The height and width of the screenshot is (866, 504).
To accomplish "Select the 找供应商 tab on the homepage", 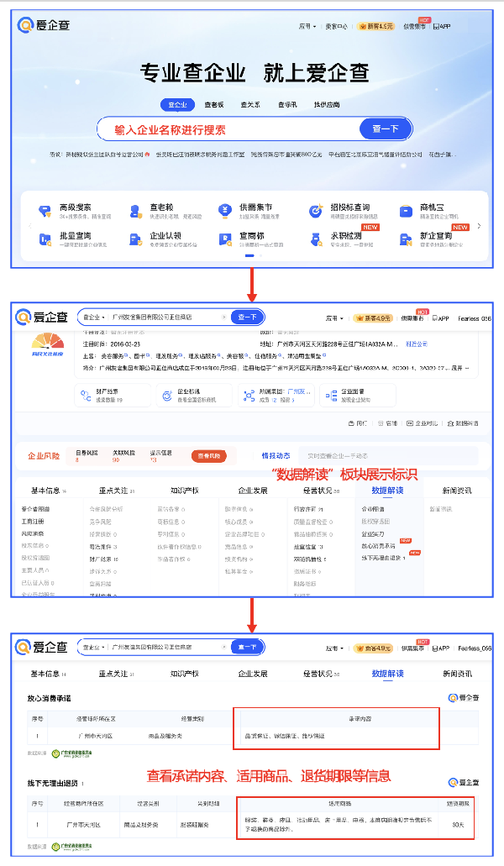I will (x=327, y=104).
